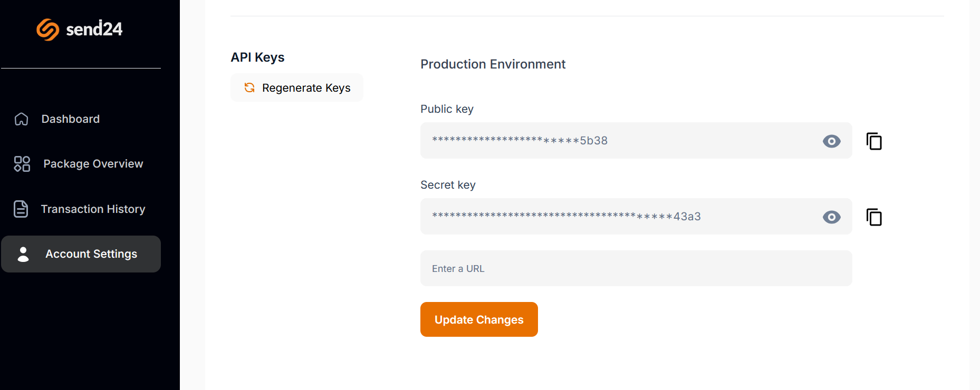Click the regenerate refresh icon beside Regenerate Keys

[x=249, y=87]
